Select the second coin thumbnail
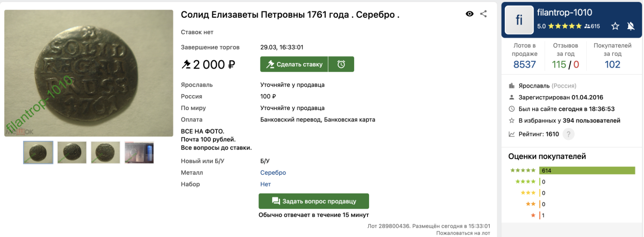 (x=72, y=152)
